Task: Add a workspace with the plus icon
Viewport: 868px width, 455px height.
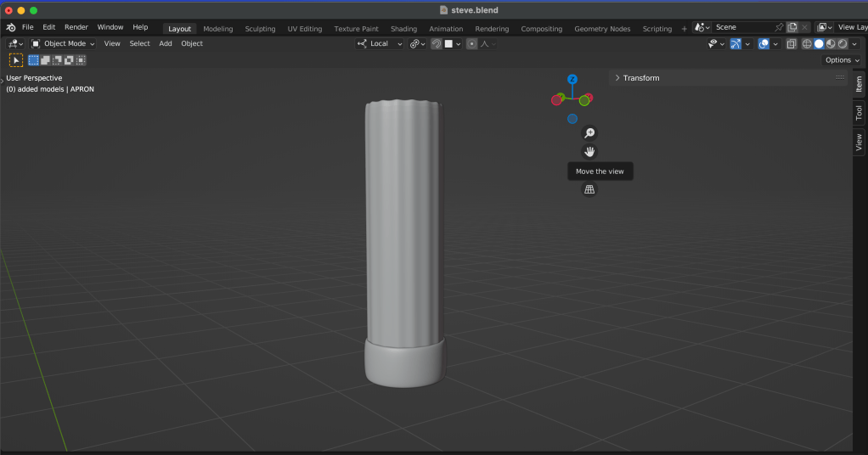Action: point(685,29)
